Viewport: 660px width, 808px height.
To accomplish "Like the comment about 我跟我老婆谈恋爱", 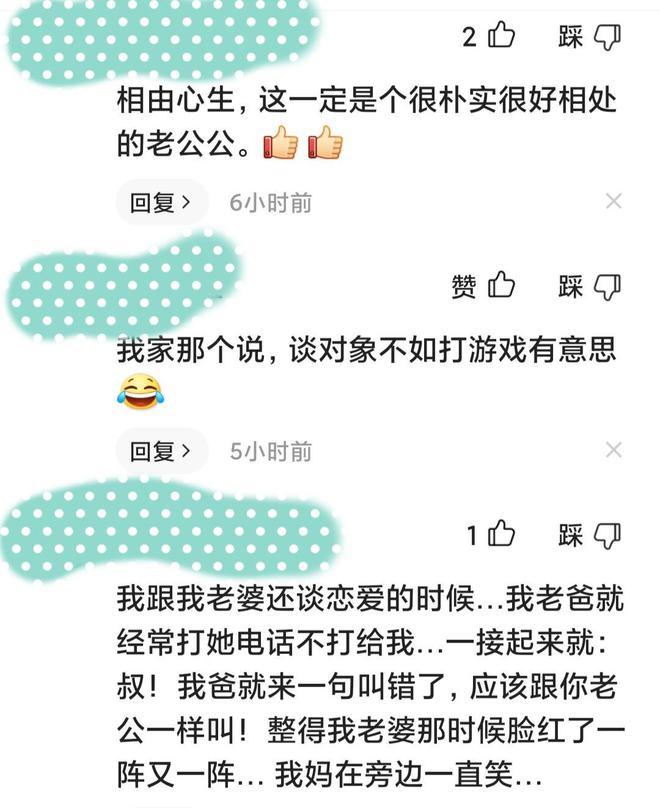I will coord(501,533).
